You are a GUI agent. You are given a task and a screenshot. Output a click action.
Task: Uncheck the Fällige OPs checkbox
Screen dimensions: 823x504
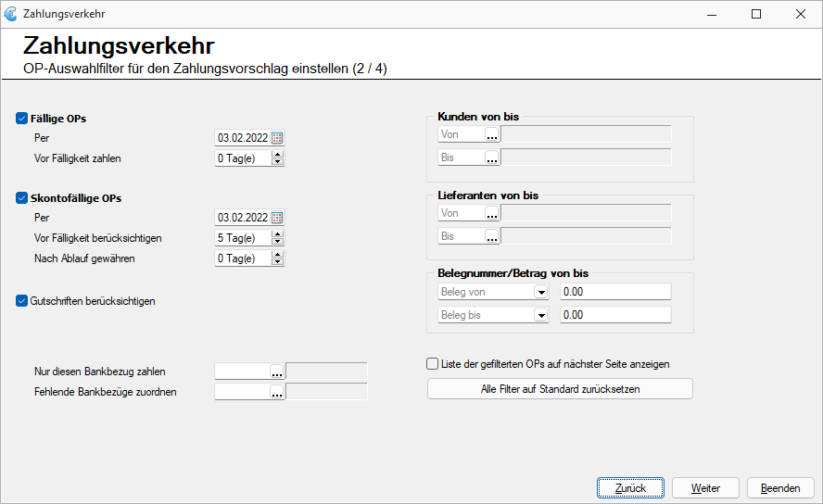pyautogui.click(x=21, y=119)
